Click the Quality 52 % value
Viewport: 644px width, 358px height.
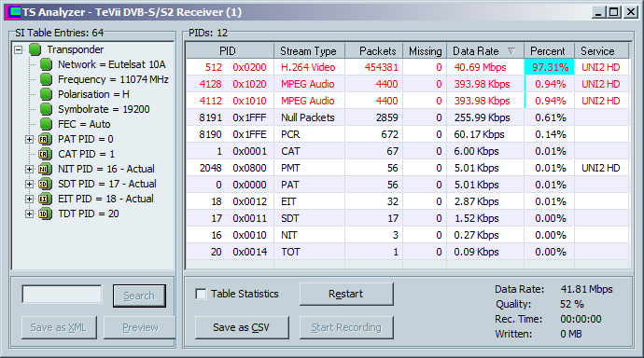[x=572, y=304]
